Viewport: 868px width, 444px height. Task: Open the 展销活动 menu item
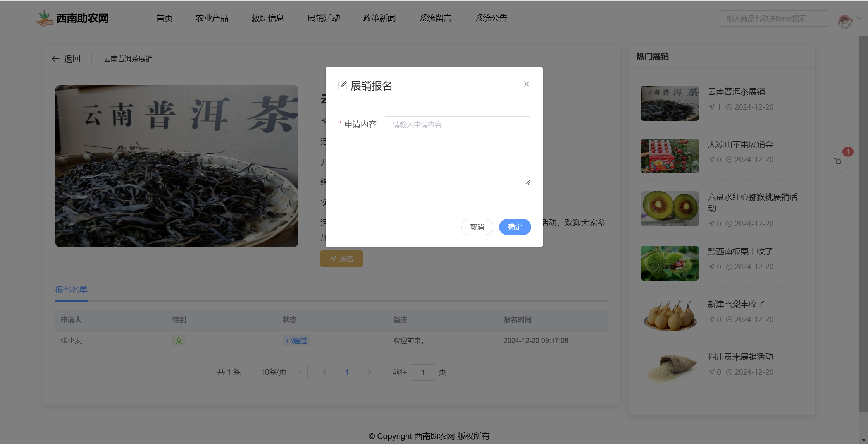click(324, 18)
